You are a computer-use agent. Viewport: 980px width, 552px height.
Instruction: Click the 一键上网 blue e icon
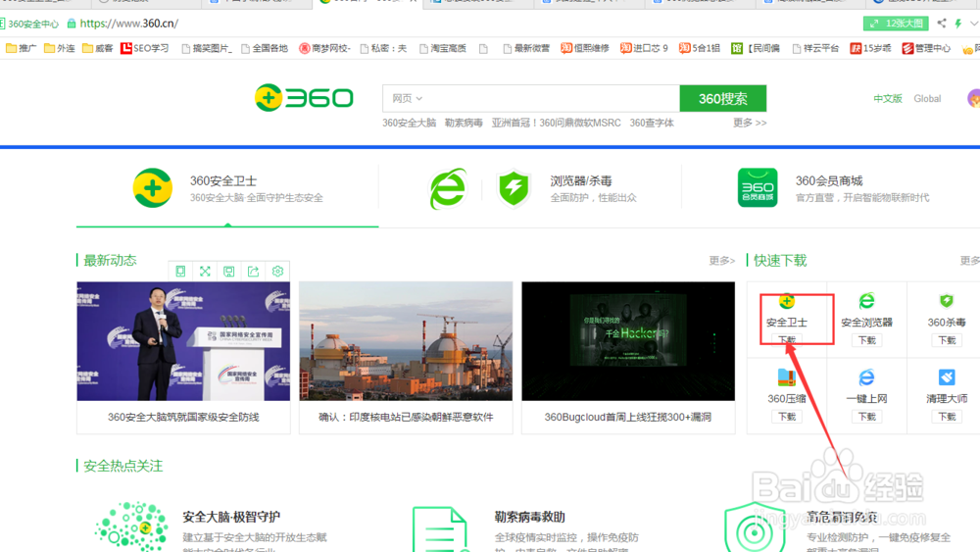coord(867,377)
